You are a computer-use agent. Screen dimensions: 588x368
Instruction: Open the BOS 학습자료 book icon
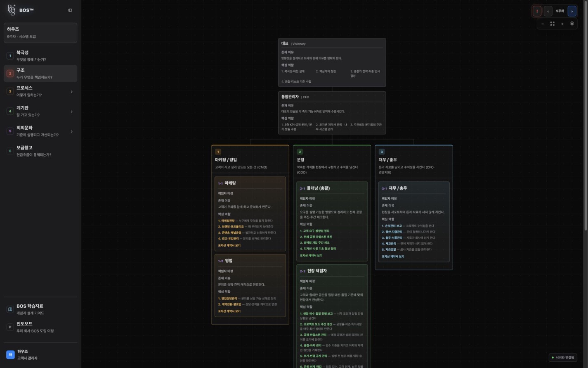10,309
